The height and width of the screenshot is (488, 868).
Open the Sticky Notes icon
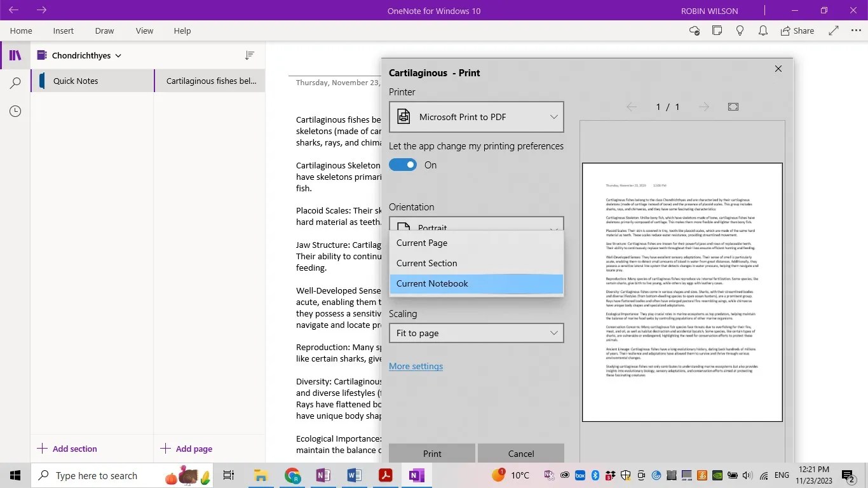pyautogui.click(x=717, y=30)
